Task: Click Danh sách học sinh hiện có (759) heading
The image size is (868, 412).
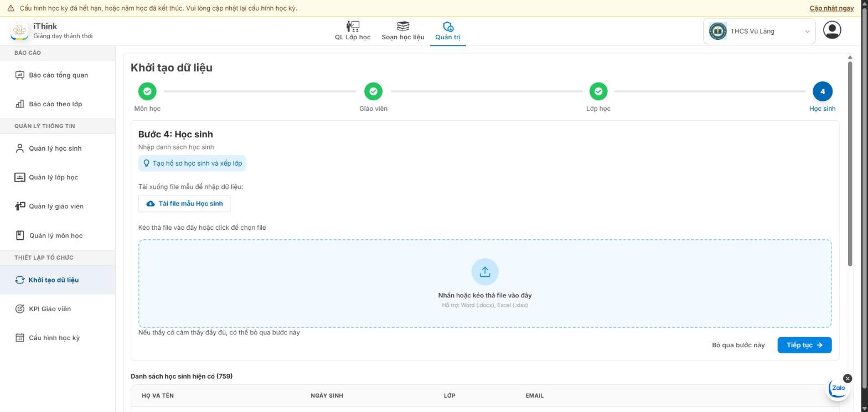Action: coord(182,377)
